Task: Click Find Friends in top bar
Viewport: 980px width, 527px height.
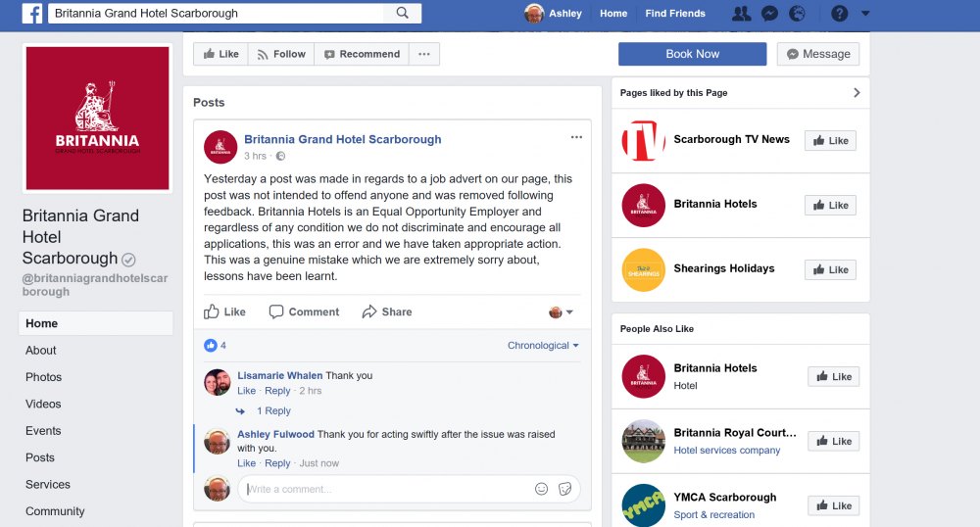Action: [675, 13]
